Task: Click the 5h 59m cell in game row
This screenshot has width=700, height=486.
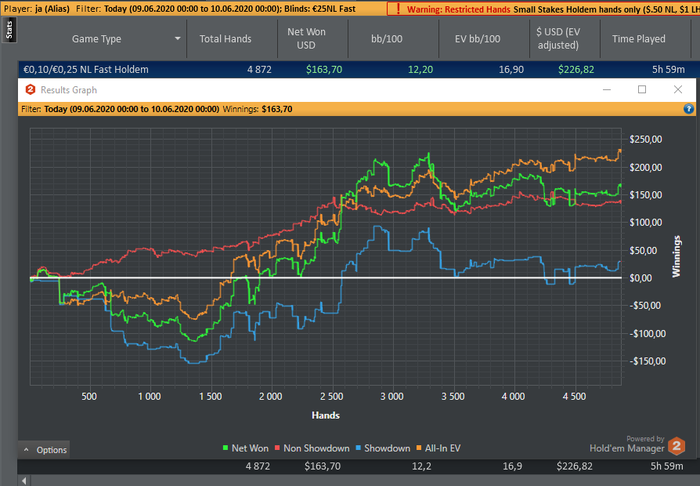Action: pyautogui.click(x=668, y=70)
